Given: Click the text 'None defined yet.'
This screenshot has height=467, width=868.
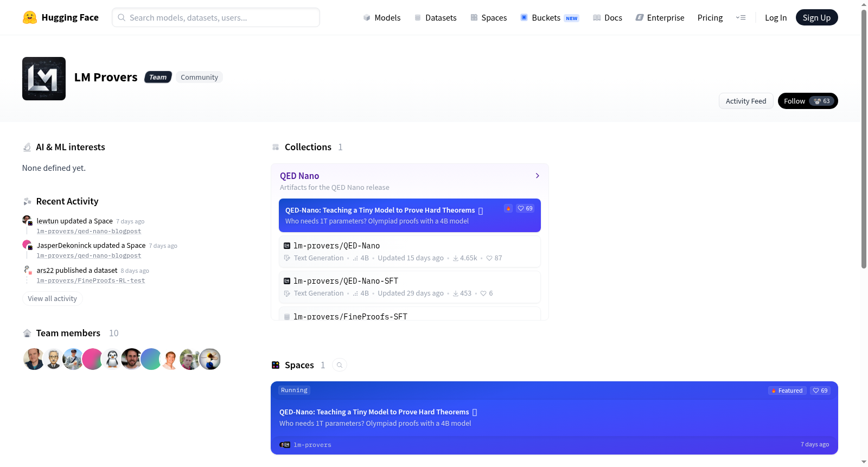Looking at the screenshot, I should click(54, 168).
